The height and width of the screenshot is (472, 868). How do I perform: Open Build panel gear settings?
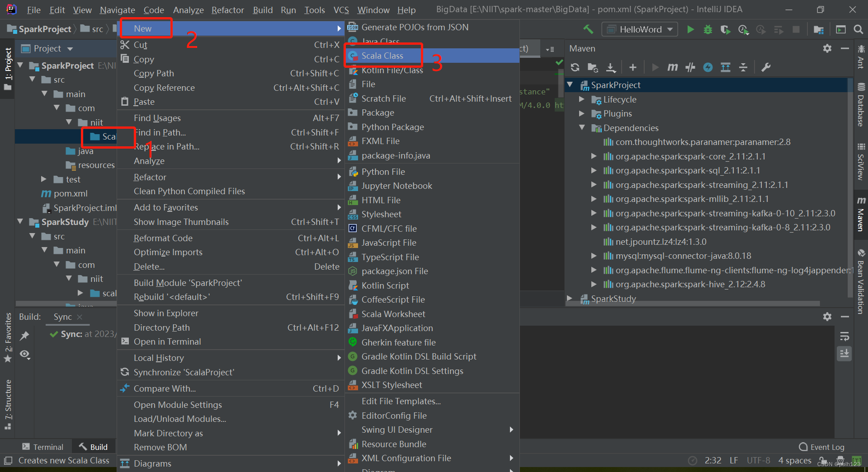tap(827, 317)
